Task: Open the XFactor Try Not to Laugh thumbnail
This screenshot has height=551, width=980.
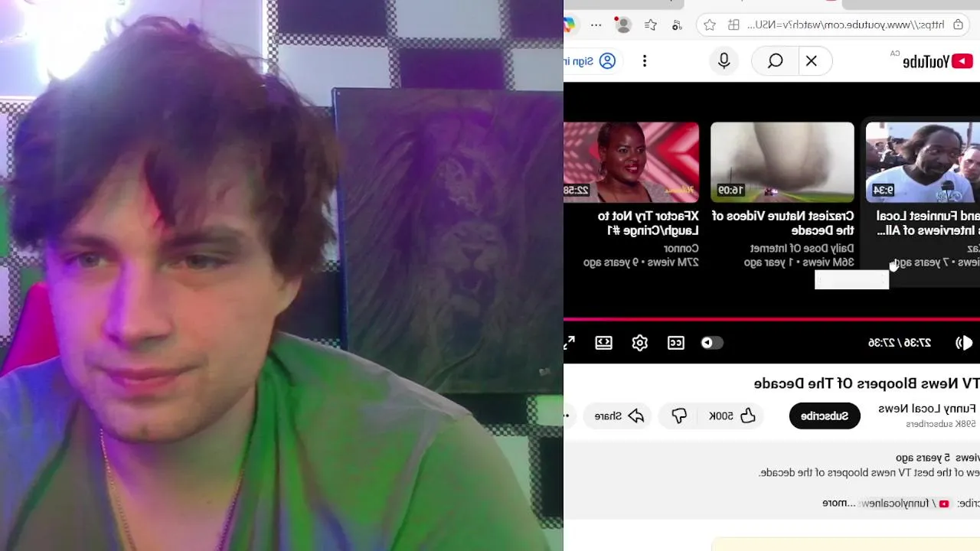Action: [631, 162]
